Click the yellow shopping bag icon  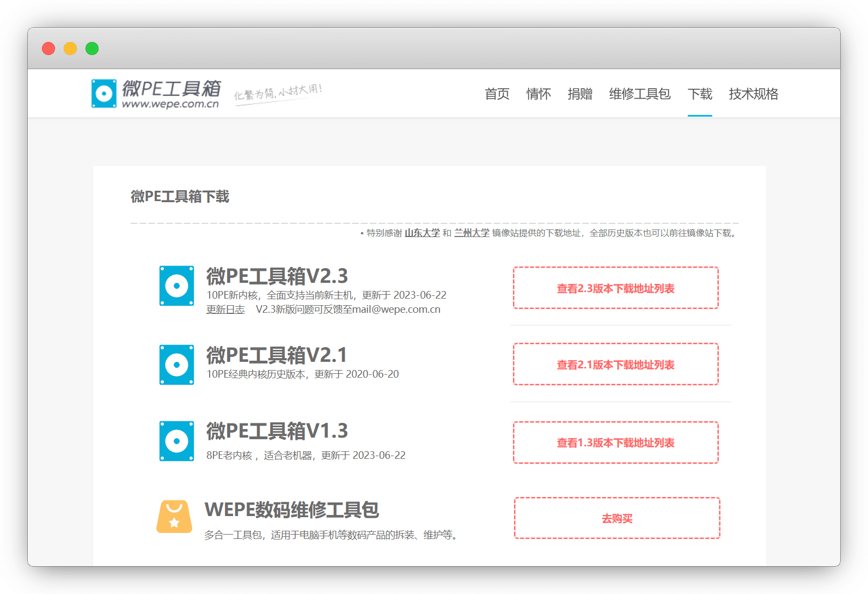pyautogui.click(x=174, y=517)
